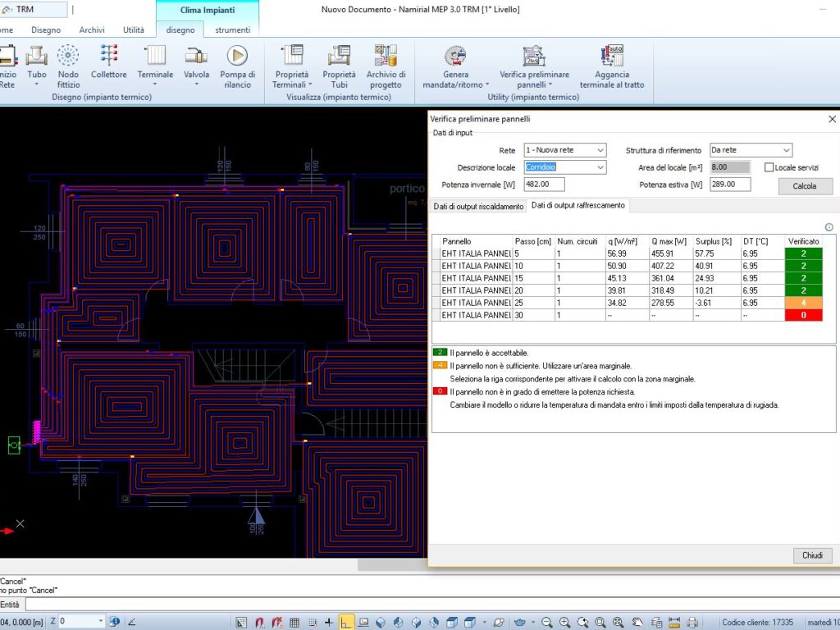Open Archivio di progetto

[386, 62]
